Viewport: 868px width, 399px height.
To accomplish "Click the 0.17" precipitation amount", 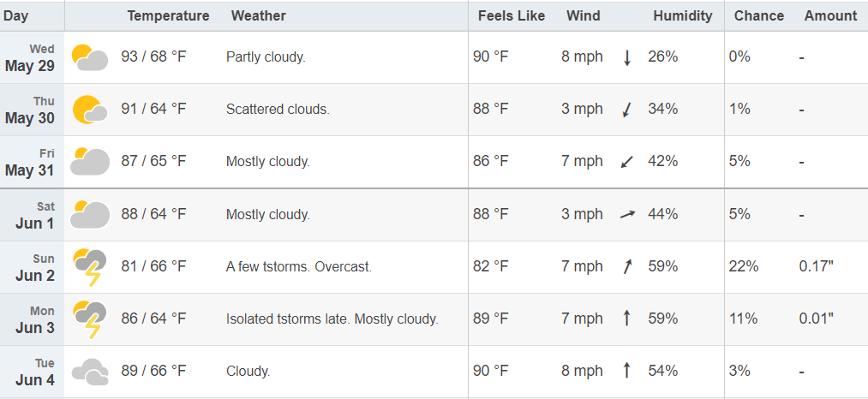I will [817, 267].
